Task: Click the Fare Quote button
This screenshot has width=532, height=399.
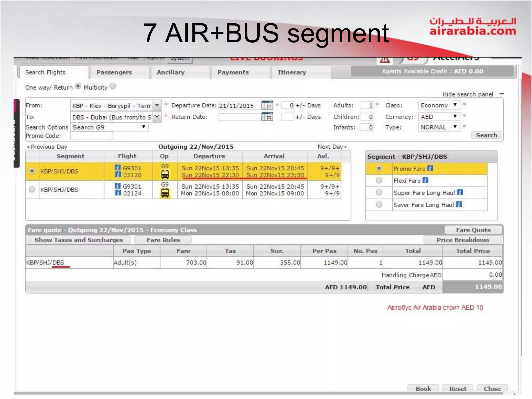Action: coord(473,230)
